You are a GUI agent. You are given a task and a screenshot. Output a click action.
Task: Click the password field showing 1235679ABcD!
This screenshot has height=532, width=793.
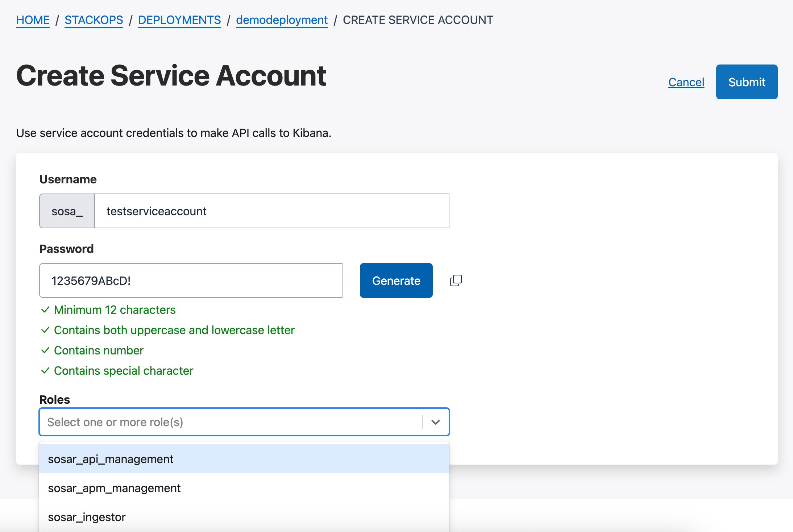(x=191, y=280)
